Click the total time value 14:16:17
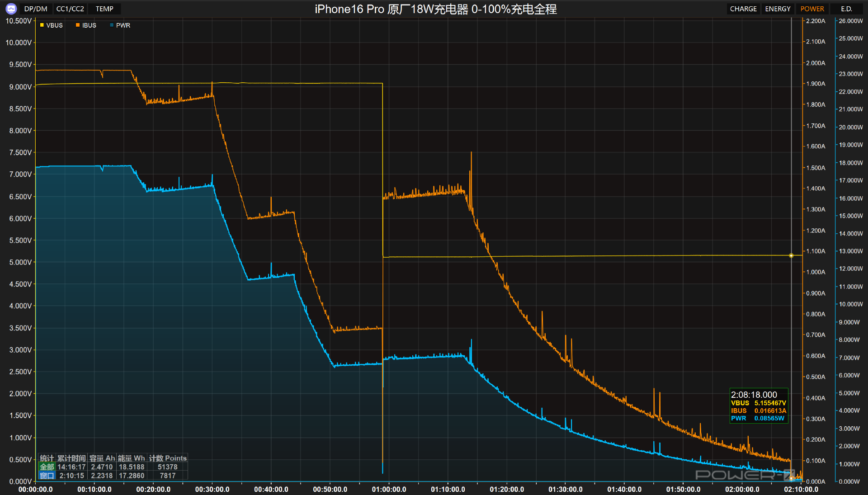This screenshot has height=495, width=868. pyautogui.click(x=71, y=467)
